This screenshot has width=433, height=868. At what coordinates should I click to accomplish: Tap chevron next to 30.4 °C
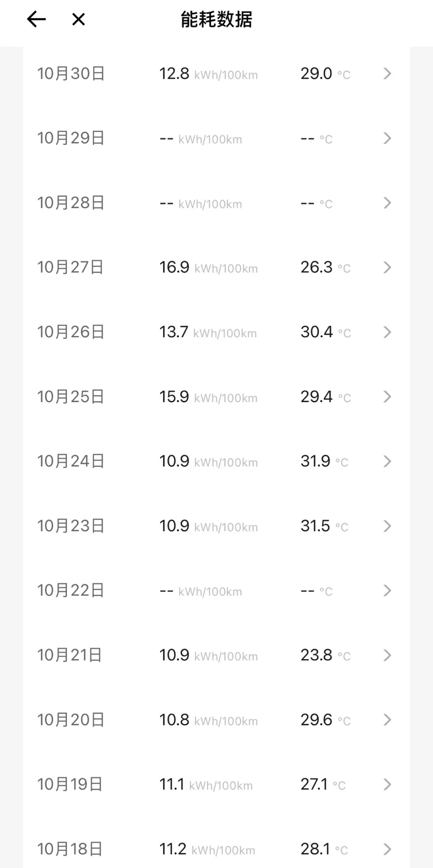click(x=387, y=332)
